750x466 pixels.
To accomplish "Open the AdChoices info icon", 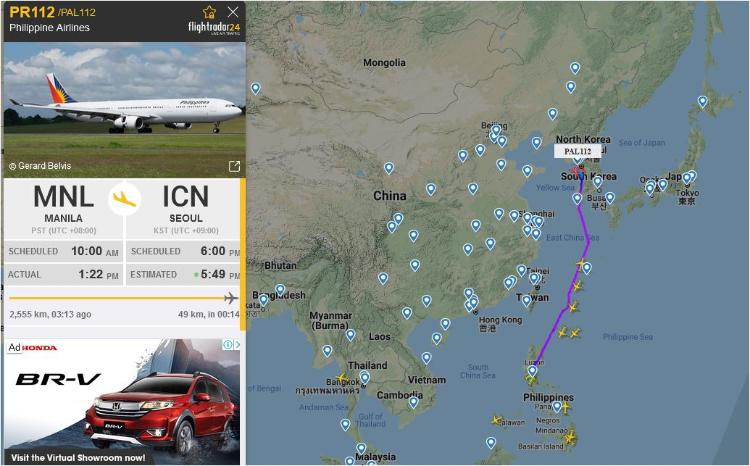I will (x=228, y=344).
